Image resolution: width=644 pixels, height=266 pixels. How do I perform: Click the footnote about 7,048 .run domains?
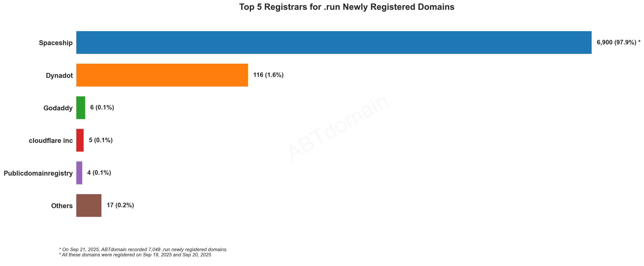143,249
